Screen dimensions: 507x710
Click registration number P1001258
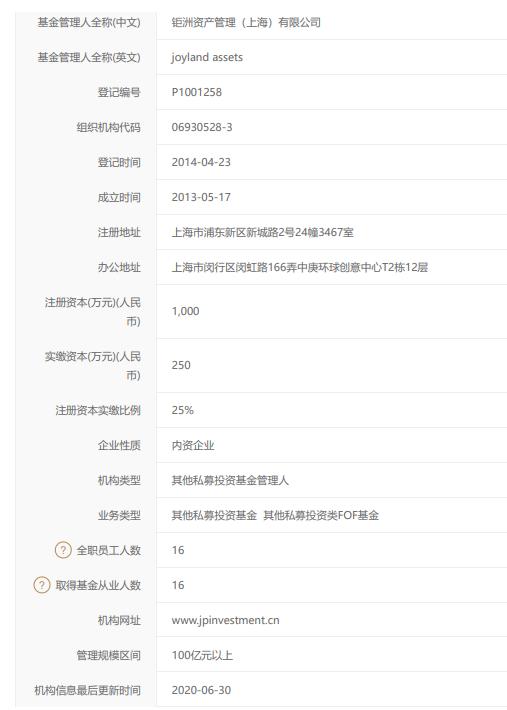pos(196,92)
